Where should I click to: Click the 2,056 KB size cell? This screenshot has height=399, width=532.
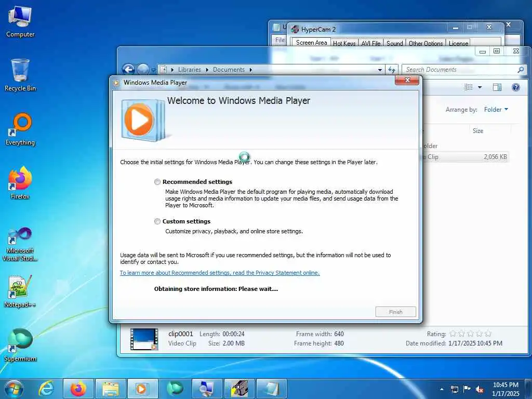click(x=495, y=157)
